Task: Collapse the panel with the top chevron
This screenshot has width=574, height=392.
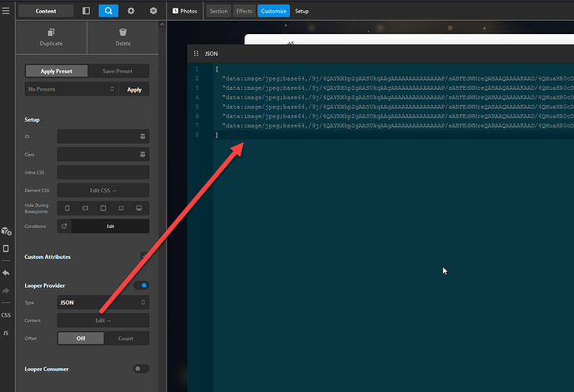Action: click(162, 25)
